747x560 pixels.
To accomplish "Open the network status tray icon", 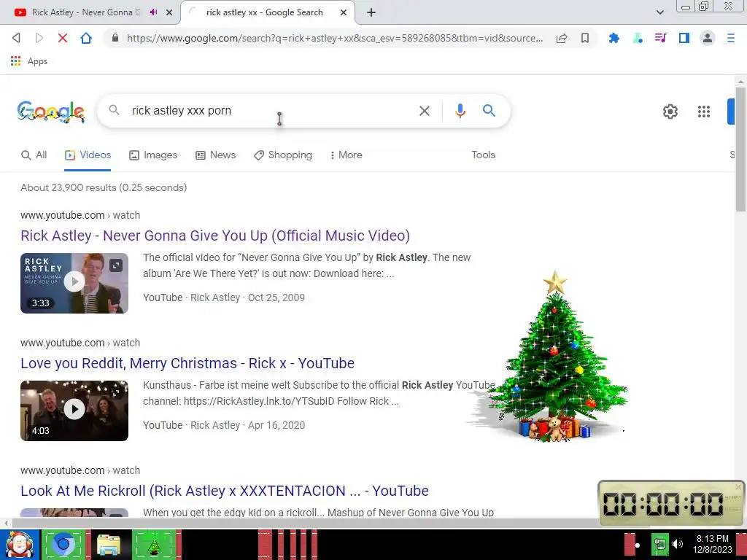I will click(659, 544).
